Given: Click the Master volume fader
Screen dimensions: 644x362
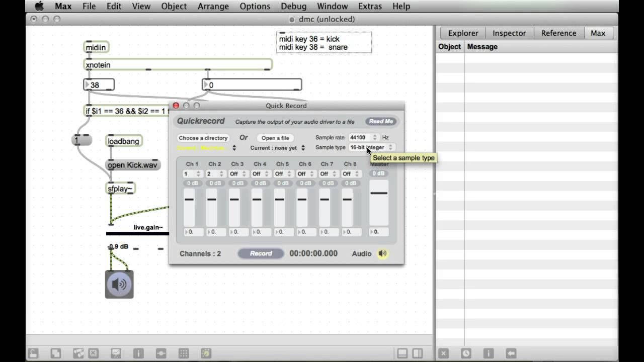Looking at the screenshot, I should pyautogui.click(x=379, y=202).
